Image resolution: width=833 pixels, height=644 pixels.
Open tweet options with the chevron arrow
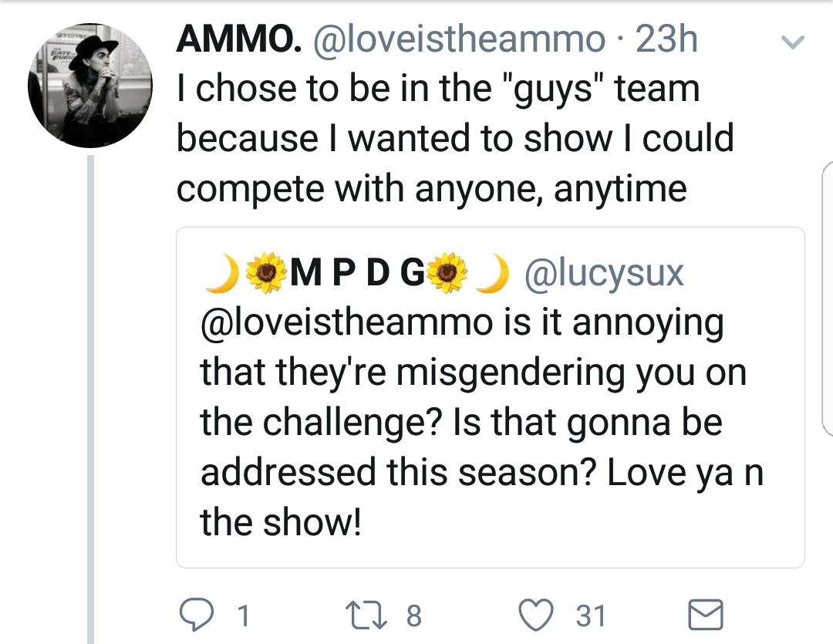pyautogui.click(x=793, y=42)
